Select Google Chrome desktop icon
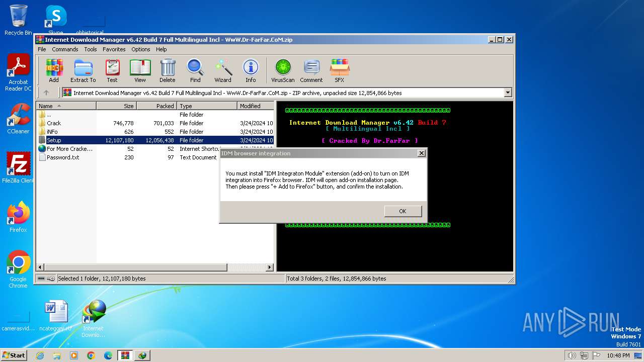 click(18, 269)
